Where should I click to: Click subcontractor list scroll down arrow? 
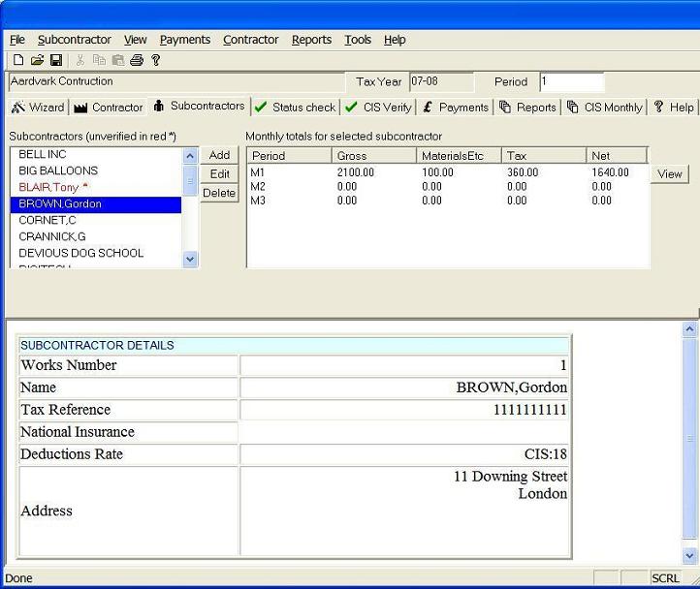[x=190, y=260]
